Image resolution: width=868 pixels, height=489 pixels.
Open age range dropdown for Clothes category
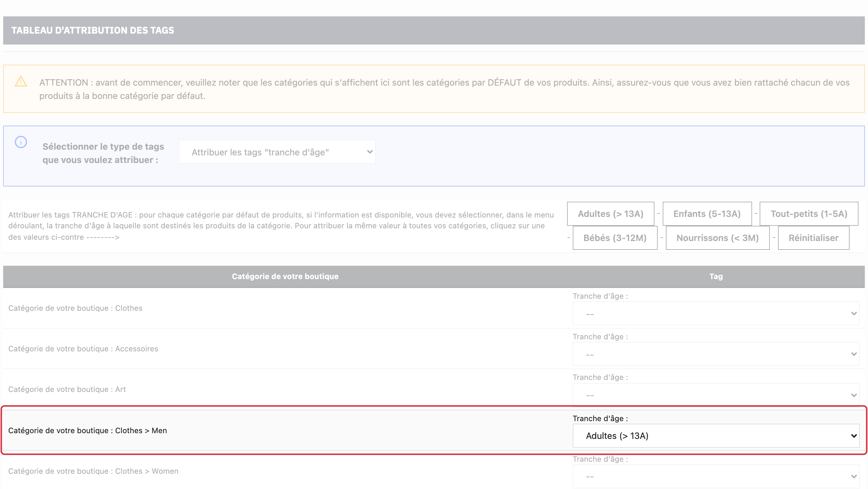pyautogui.click(x=716, y=314)
